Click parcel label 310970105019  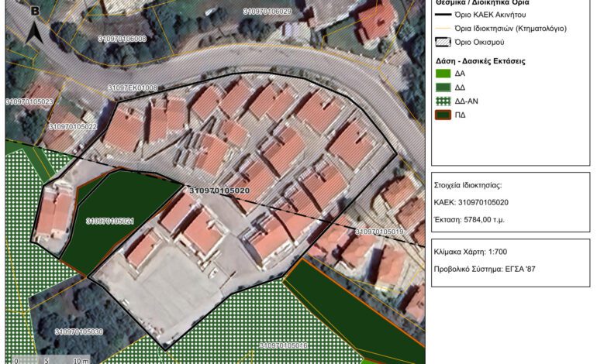point(380,232)
